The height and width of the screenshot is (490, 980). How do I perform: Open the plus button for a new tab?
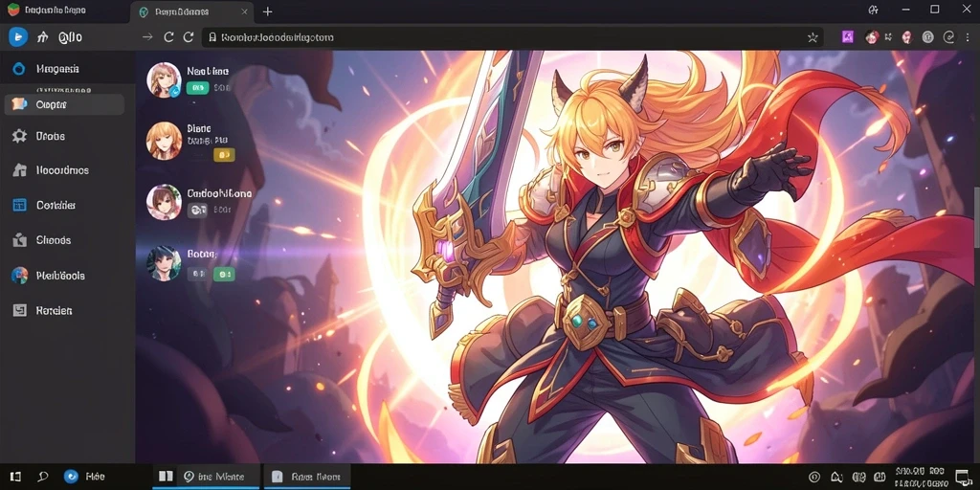pos(268,11)
